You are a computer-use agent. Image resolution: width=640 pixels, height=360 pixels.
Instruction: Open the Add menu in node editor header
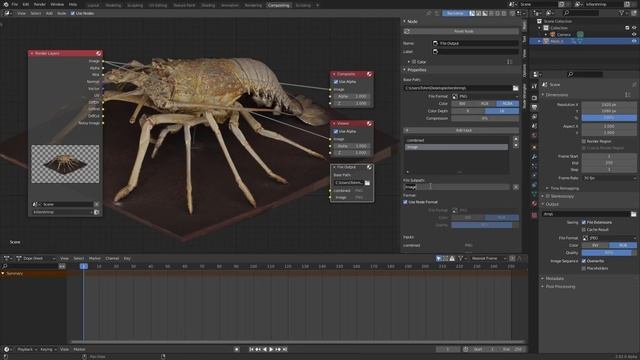click(x=49, y=13)
